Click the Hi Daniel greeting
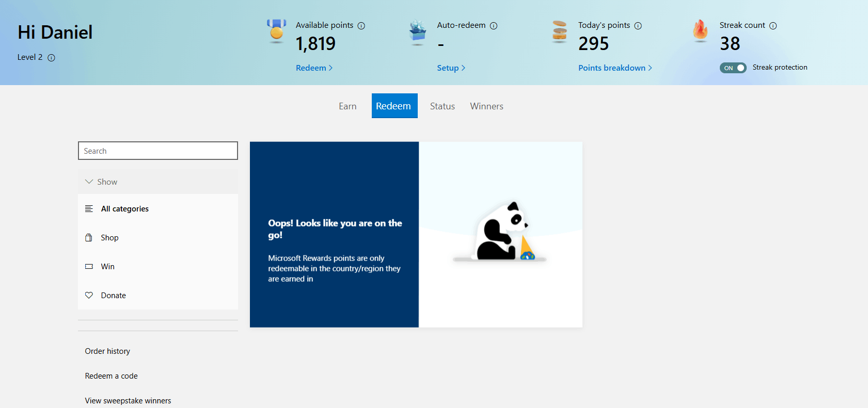 click(55, 32)
